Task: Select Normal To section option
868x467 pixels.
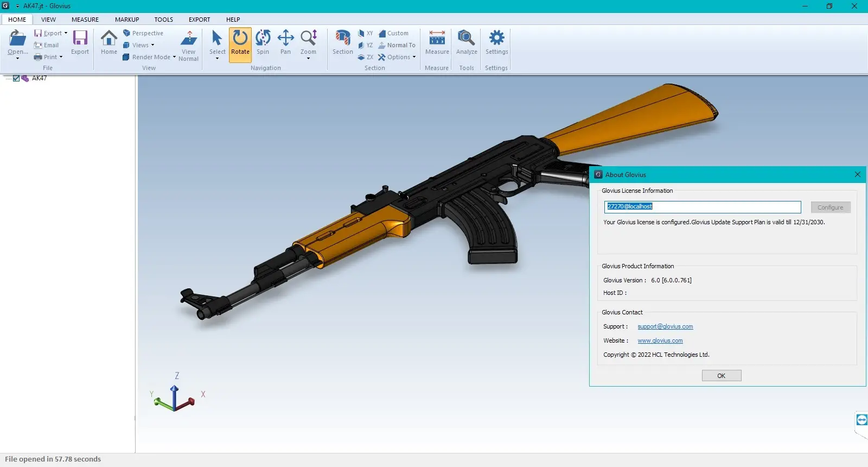Action: (397, 45)
